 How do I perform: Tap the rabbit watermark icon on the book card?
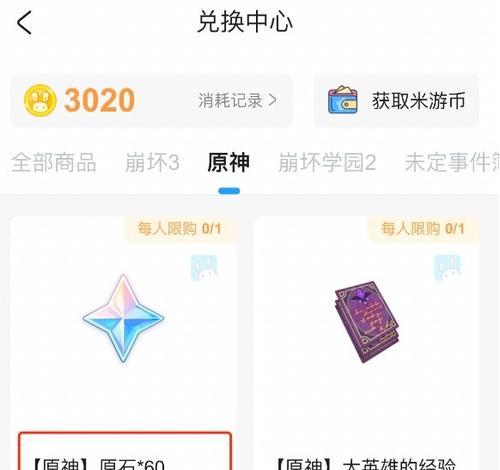447,267
